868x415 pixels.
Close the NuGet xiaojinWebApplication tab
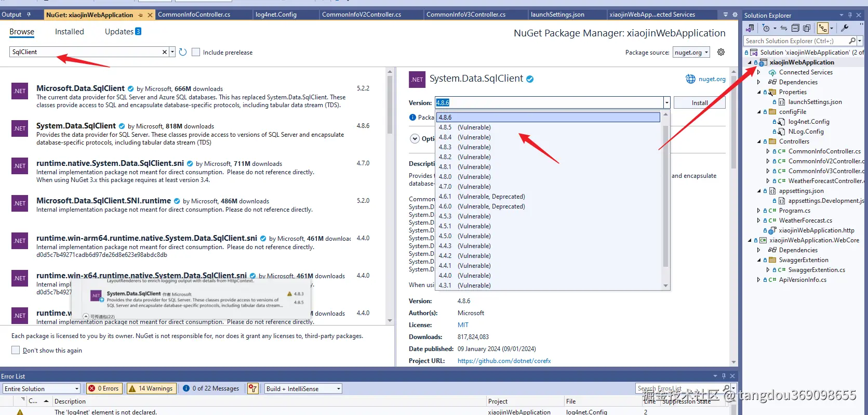tap(150, 15)
